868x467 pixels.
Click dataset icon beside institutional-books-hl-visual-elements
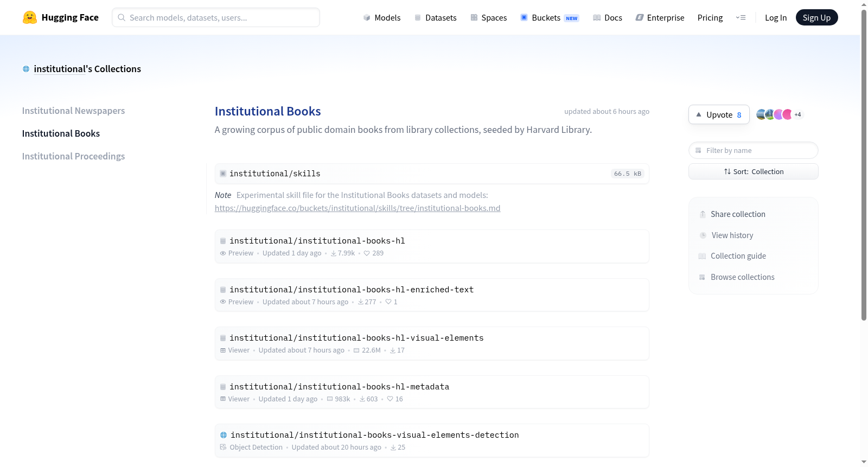pos(223,338)
